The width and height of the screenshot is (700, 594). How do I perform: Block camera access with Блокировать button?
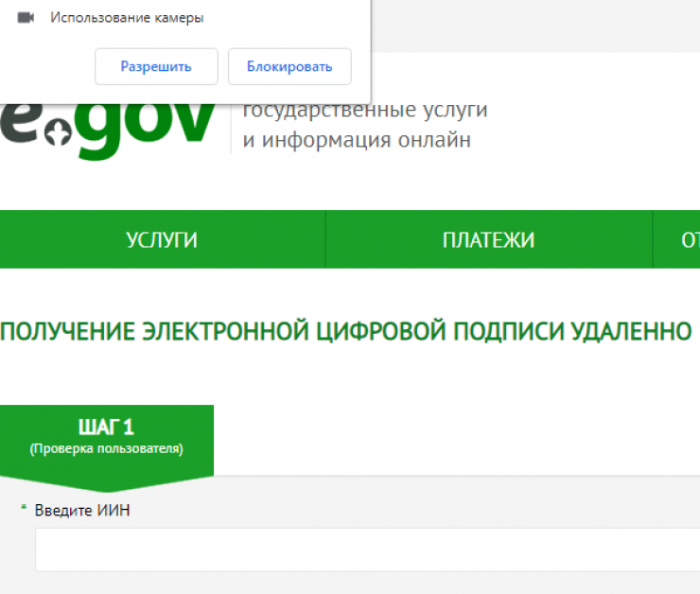pos(289,66)
